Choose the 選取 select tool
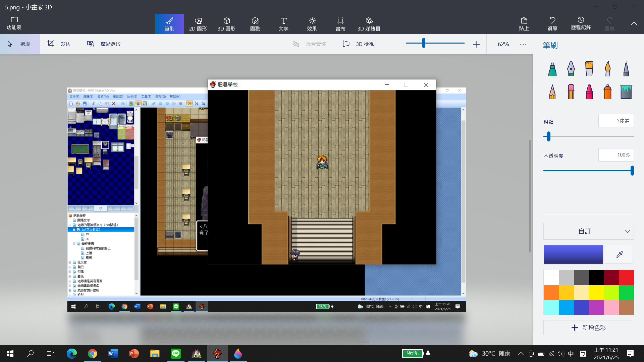This screenshot has height=362, width=644. [x=20, y=44]
